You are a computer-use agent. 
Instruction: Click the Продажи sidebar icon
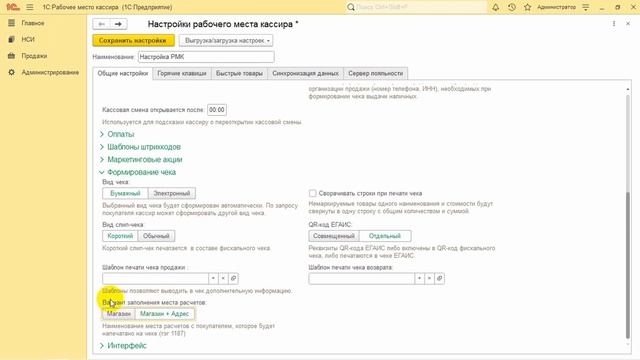click(11, 56)
